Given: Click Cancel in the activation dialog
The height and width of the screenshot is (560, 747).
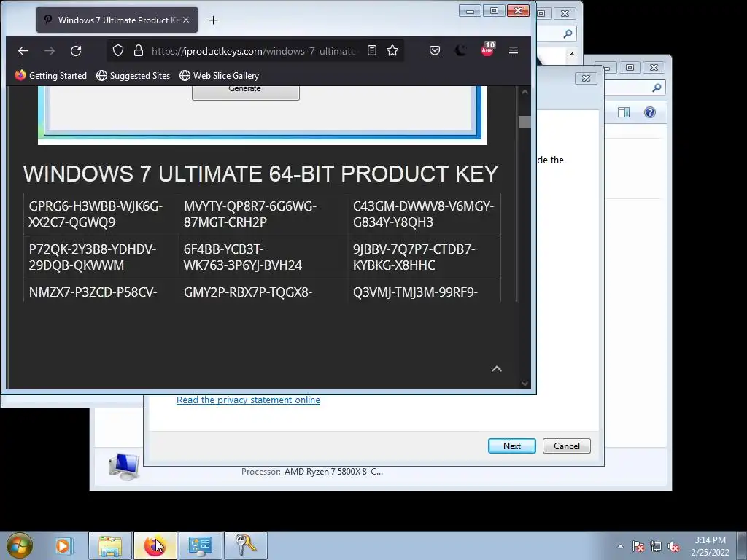Looking at the screenshot, I should (x=566, y=446).
